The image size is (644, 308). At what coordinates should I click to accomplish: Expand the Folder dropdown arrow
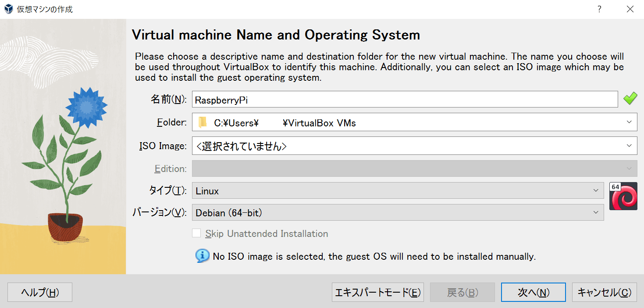[629, 122]
